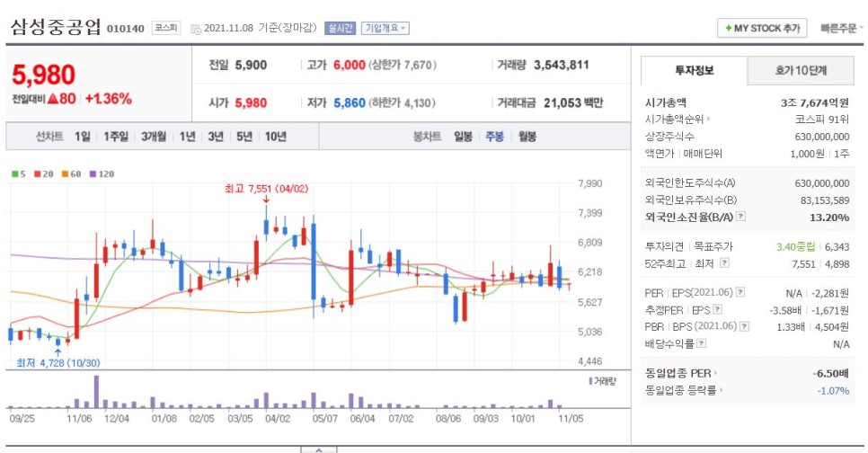Click 최고 7,551 (04/02) chart marker

[x=266, y=189]
